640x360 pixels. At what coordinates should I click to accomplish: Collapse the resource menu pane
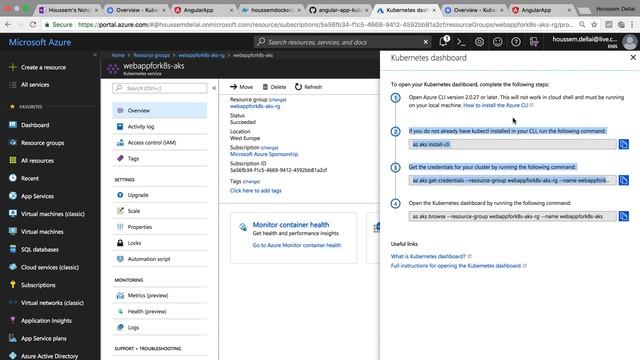tap(213, 88)
